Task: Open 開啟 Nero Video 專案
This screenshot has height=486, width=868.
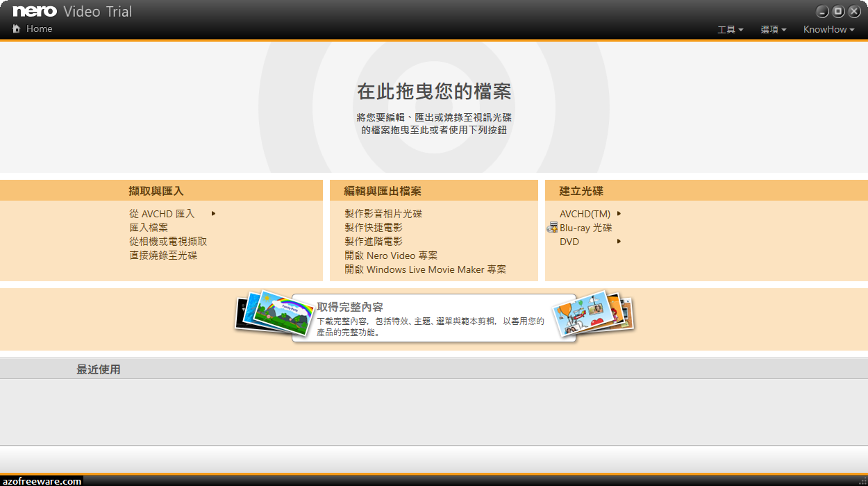Action: (391, 255)
